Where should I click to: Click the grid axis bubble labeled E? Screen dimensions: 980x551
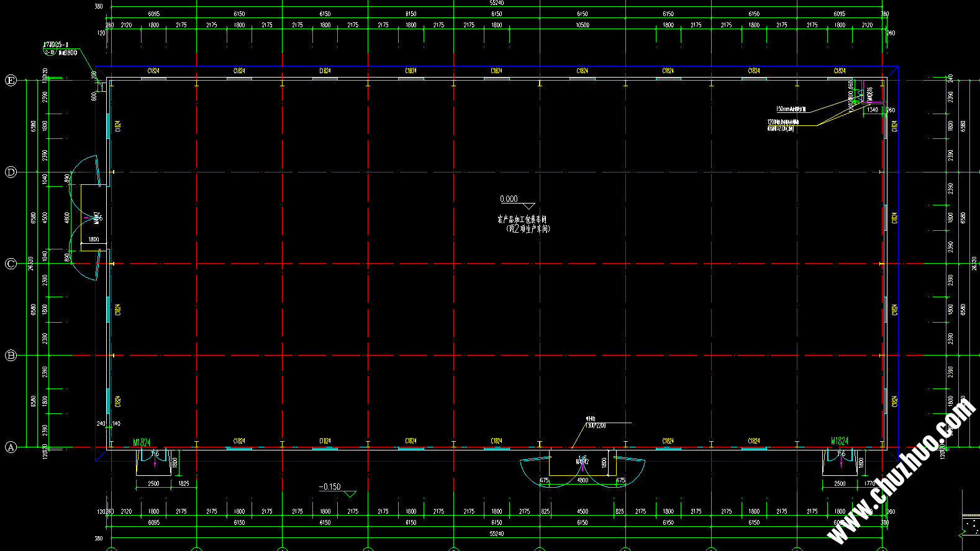tap(11, 80)
